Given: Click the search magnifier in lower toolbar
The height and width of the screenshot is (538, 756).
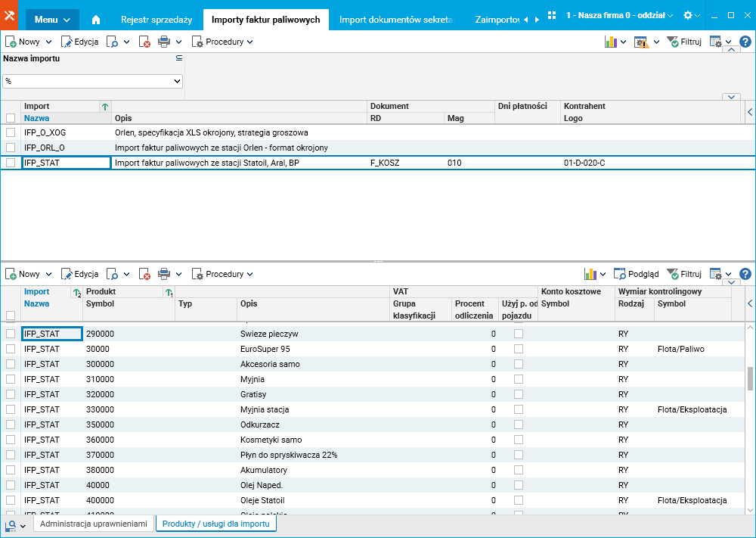Looking at the screenshot, I should pos(112,274).
